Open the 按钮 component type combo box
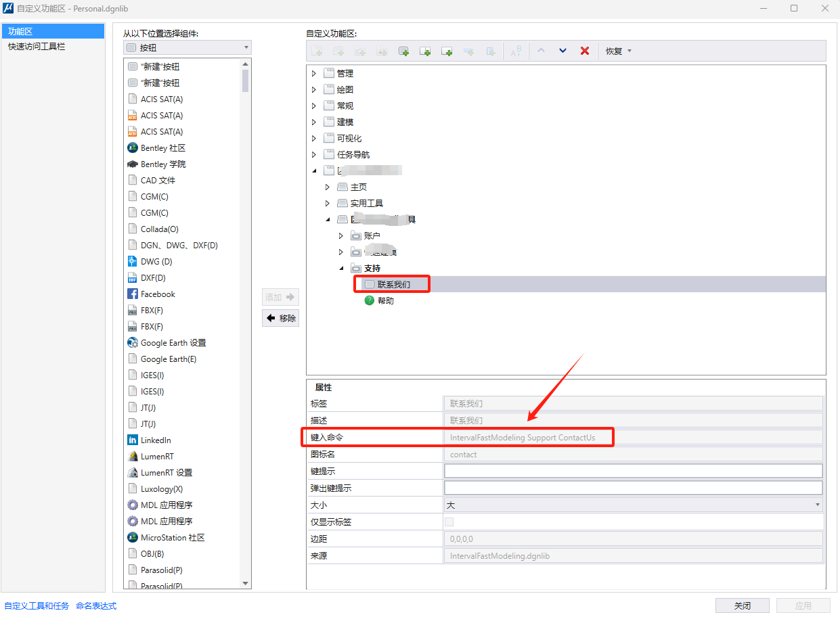The image size is (840, 619). point(187,47)
